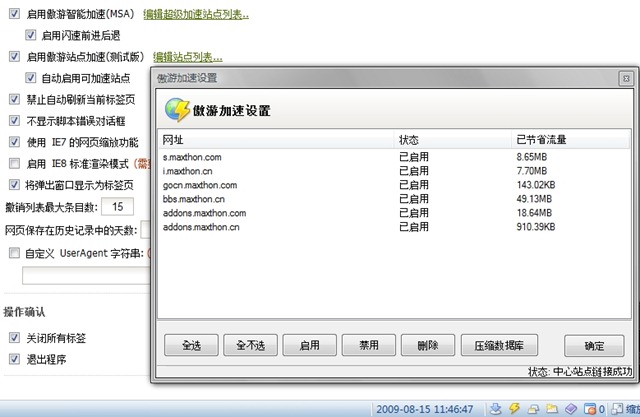Enable 启用 IE8 标准渲染模式 checkbox
This screenshot has width=640, height=417.
(14, 164)
